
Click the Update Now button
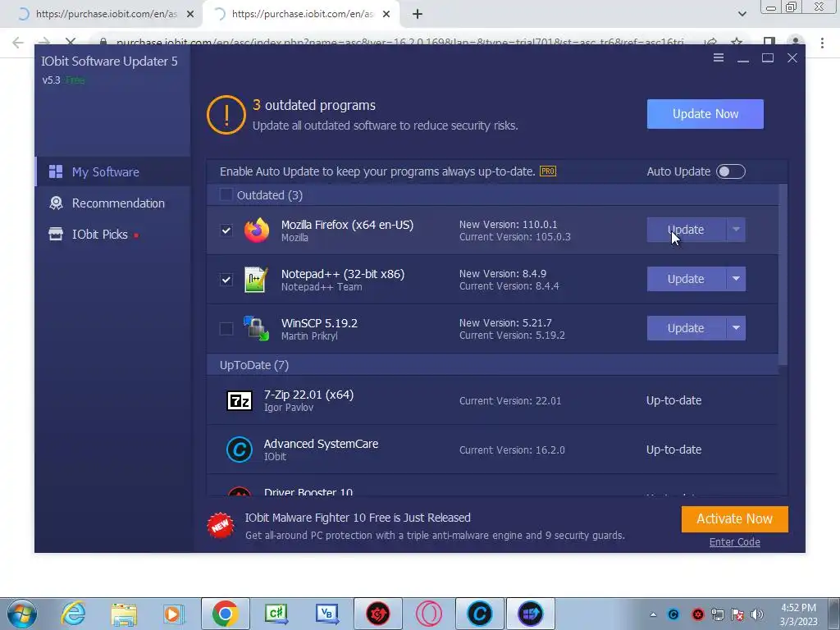705,113
